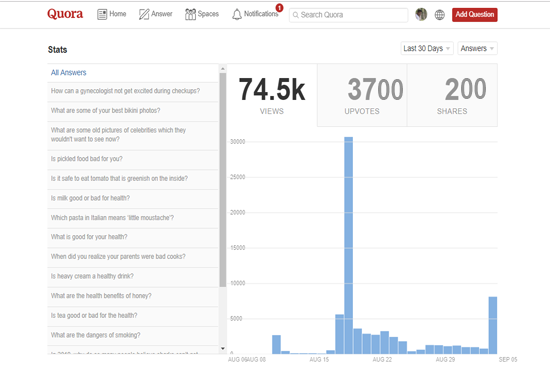Go to Home in the navigation bar
This screenshot has width=550, height=370.
112,14
